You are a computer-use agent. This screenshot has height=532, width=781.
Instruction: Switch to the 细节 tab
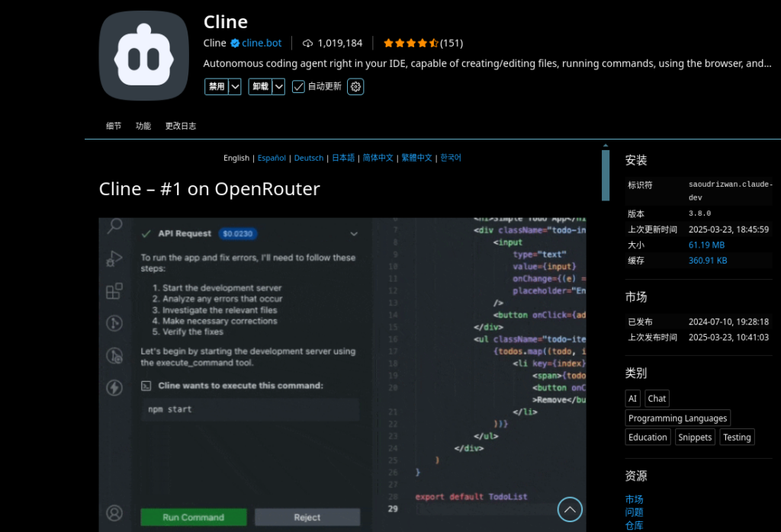(114, 126)
